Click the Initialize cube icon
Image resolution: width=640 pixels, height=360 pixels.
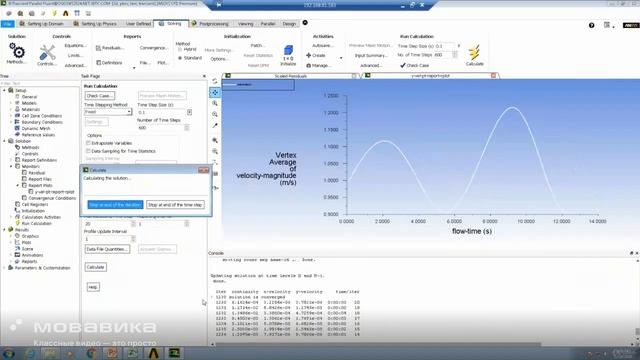tap(288, 51)
